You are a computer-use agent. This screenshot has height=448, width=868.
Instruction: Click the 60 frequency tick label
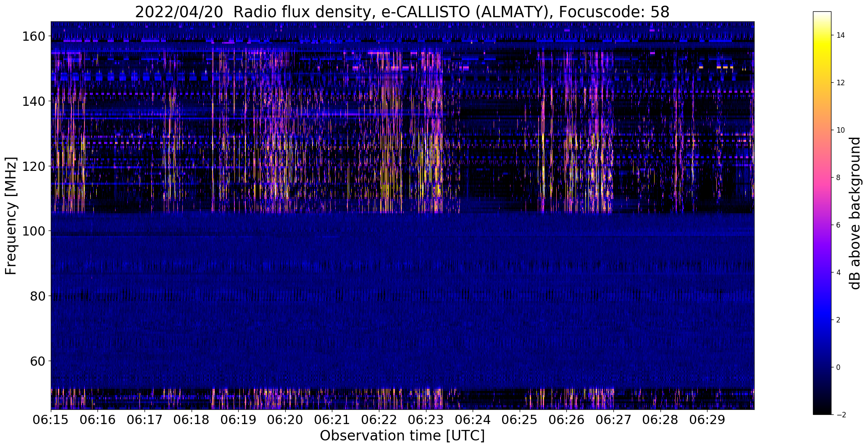pyautogui.click(x=37, y=361)
